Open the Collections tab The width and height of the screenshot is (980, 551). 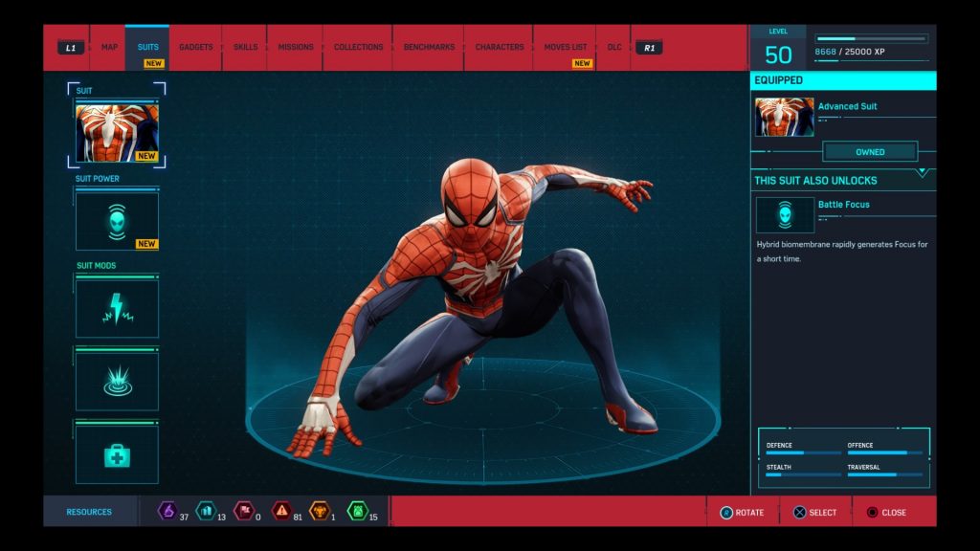point(358,48)
